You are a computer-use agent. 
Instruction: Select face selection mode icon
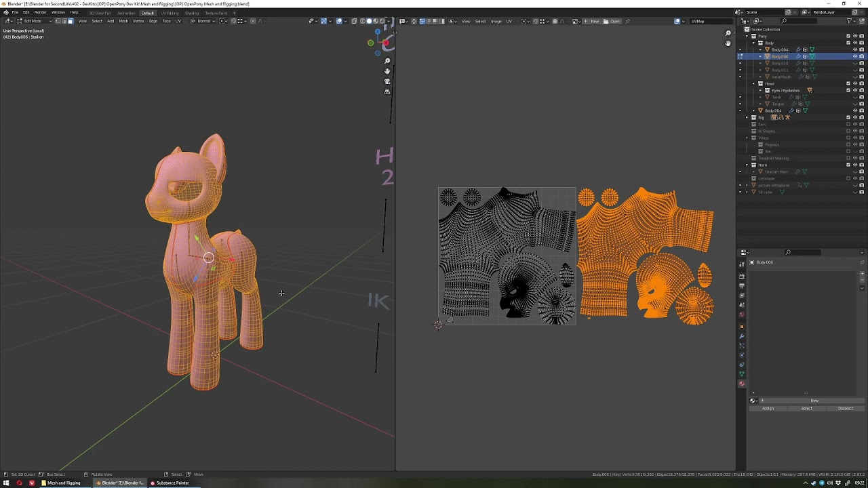pyautogui.click(x=71, y=21)
